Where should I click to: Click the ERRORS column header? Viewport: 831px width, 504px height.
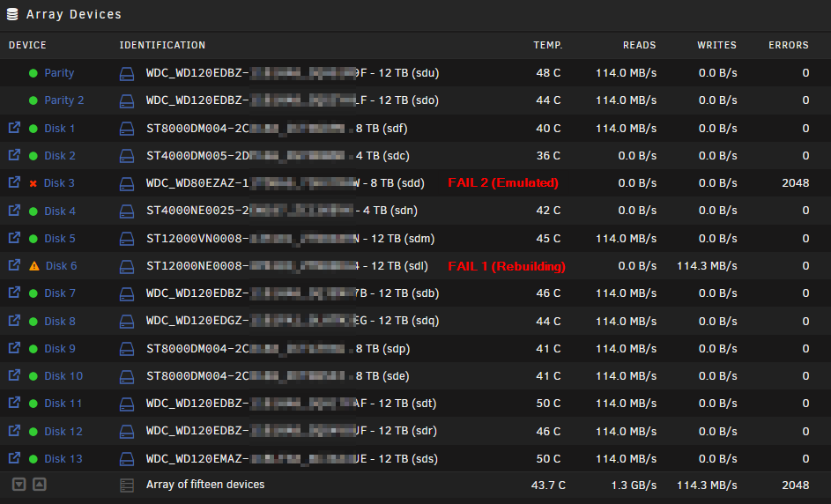(789, 45)
